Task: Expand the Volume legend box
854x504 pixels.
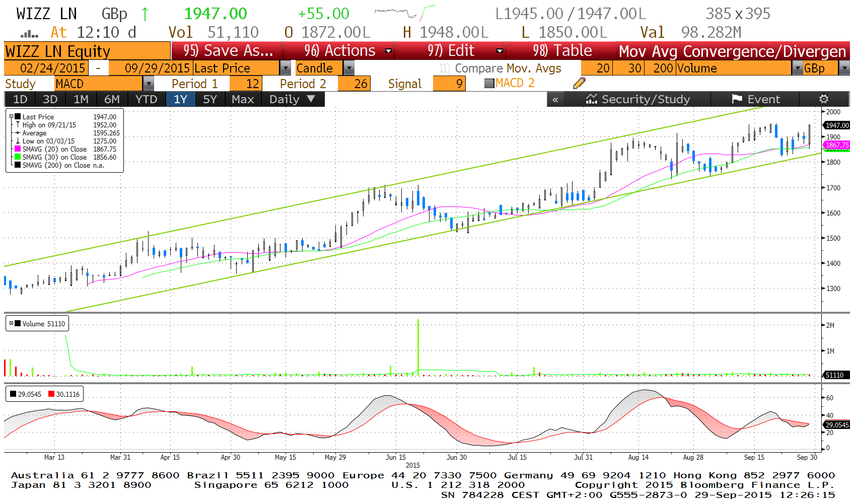Action: click(x=11, y=324)
